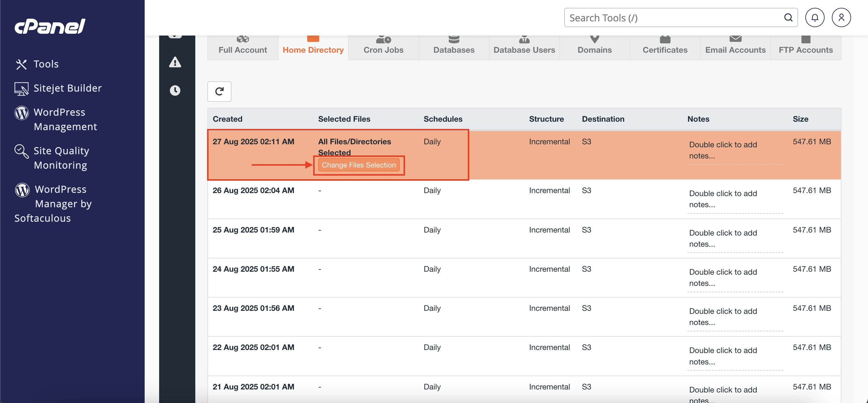Click the Created column header
Viewport: 868px width, 403px height.
(x=228, y=119)
